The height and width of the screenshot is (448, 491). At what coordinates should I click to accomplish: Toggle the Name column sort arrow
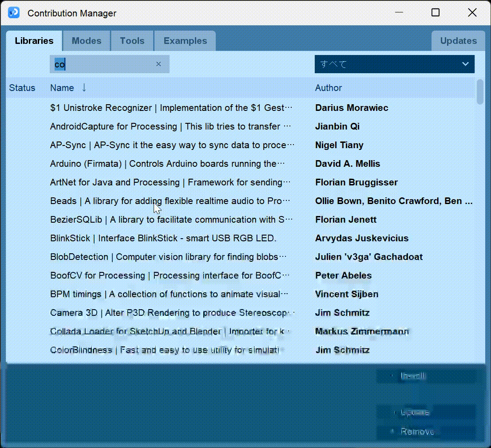pyautogui.click(x=84, y=87)
